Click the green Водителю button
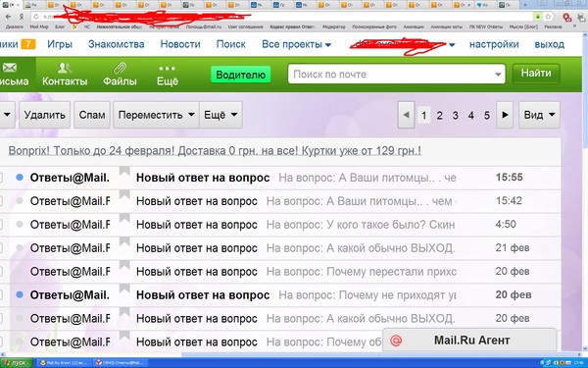Screen dimensions: 588x368 (x=240, y=75)
